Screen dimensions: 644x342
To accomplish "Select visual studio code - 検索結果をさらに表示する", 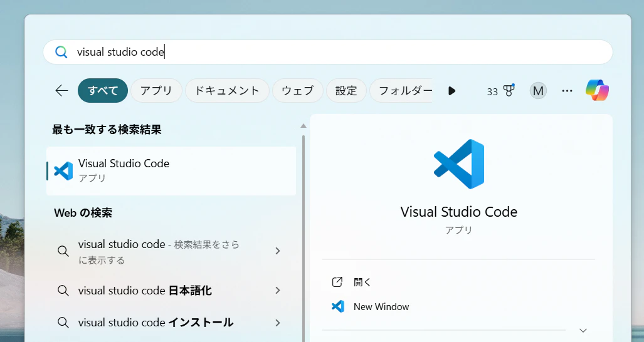I will pos(171,251).
